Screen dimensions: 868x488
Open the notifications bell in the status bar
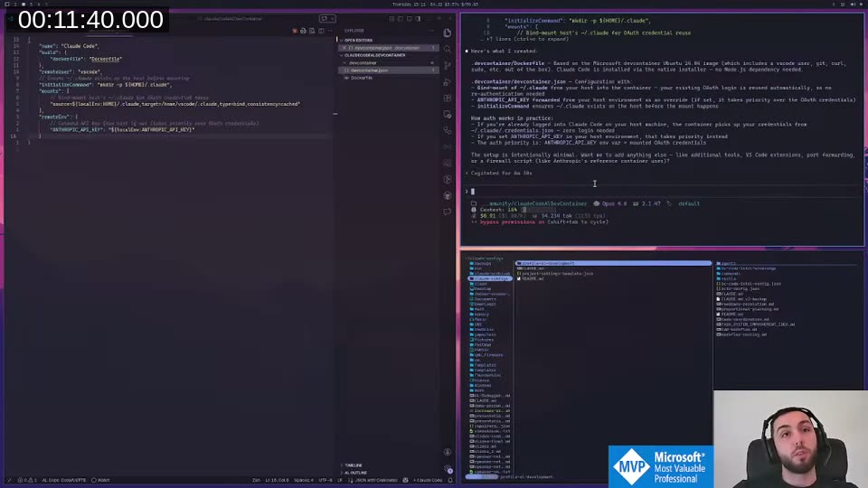(450, 480)
